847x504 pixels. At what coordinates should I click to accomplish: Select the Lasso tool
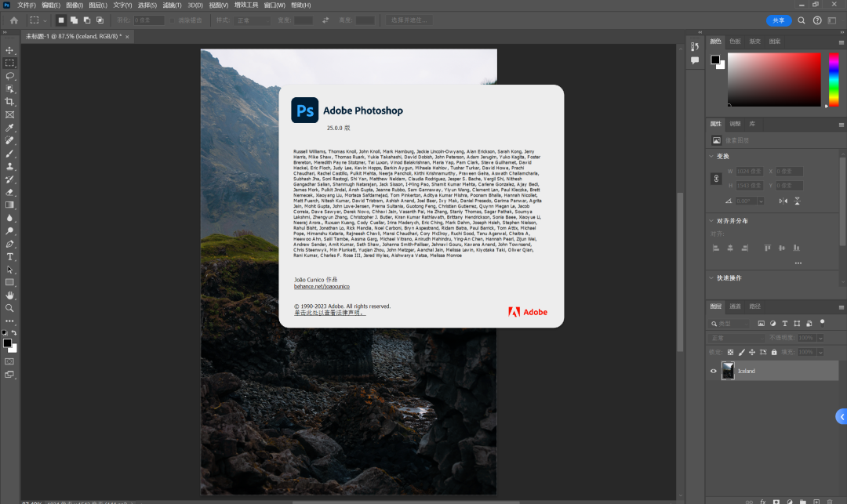click(x=9, y=76)
